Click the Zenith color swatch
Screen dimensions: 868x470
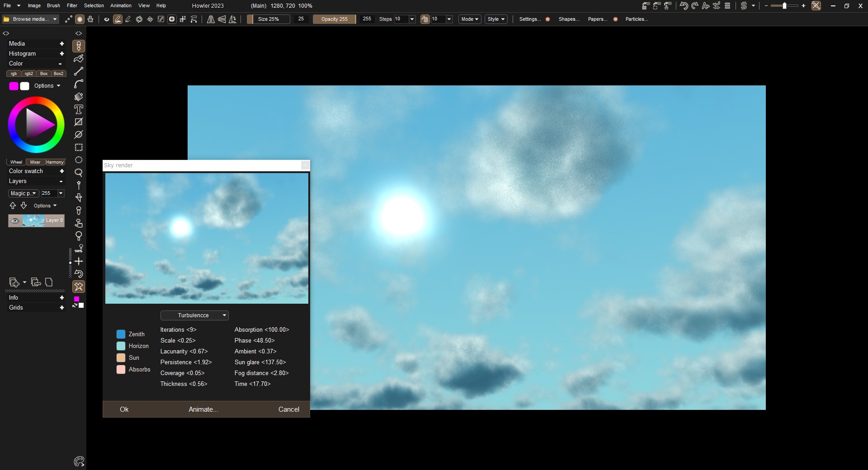click(121, 334)
